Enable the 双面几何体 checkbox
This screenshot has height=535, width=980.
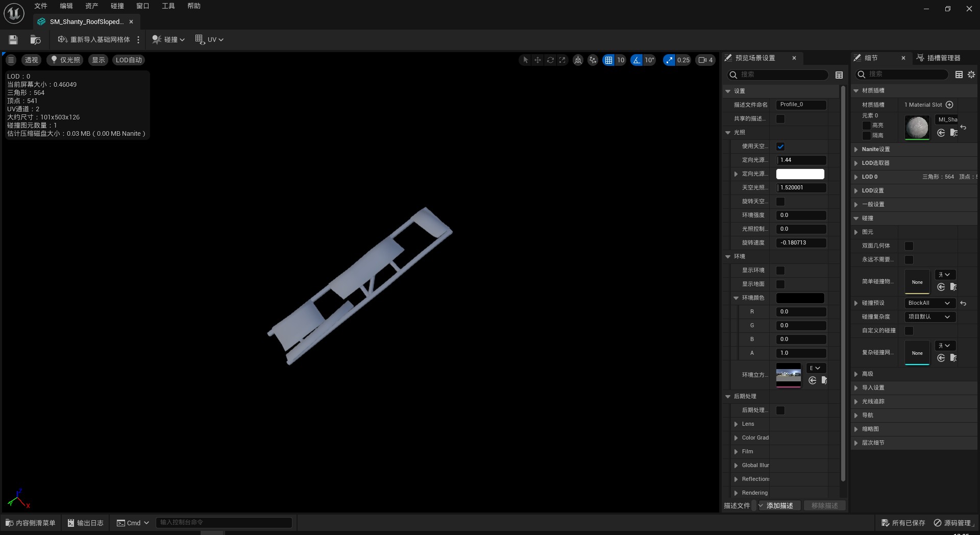tap(909, 246)
